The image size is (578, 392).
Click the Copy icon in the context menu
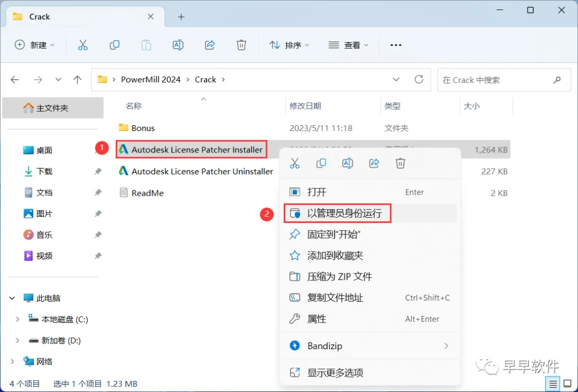[x=321, y=163]
